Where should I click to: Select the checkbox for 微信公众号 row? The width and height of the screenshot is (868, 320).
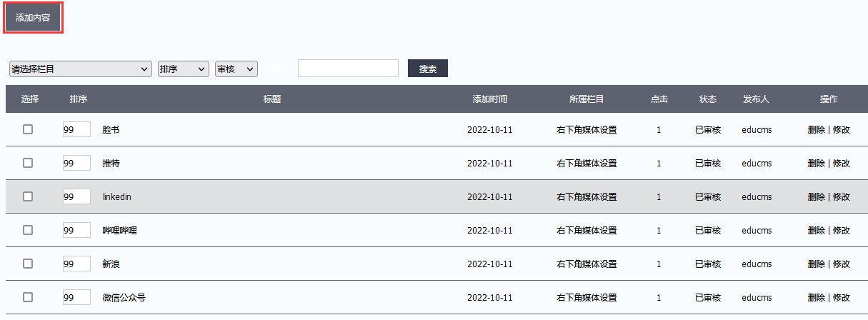(28, 297)
